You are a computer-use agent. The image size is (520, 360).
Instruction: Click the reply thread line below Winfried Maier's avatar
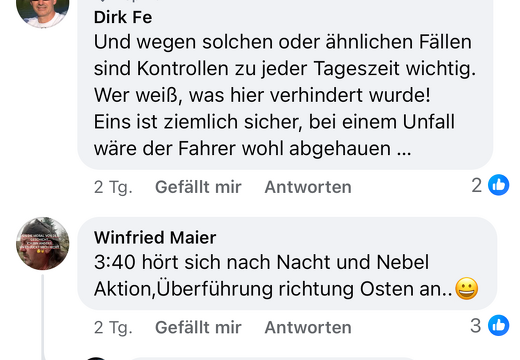point(43,317)
